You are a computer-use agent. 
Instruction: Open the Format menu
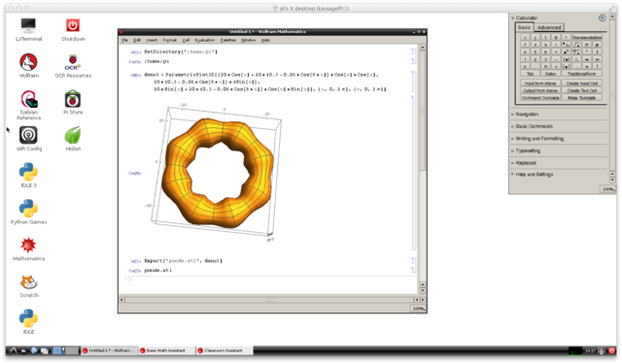click(x=169, y=40)
